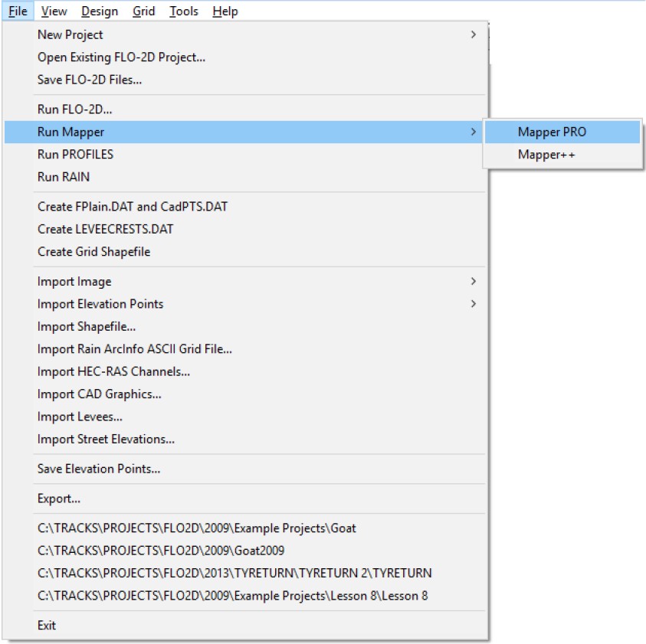
Task: Expand the Import Image submenu
Action: (473, 282)
